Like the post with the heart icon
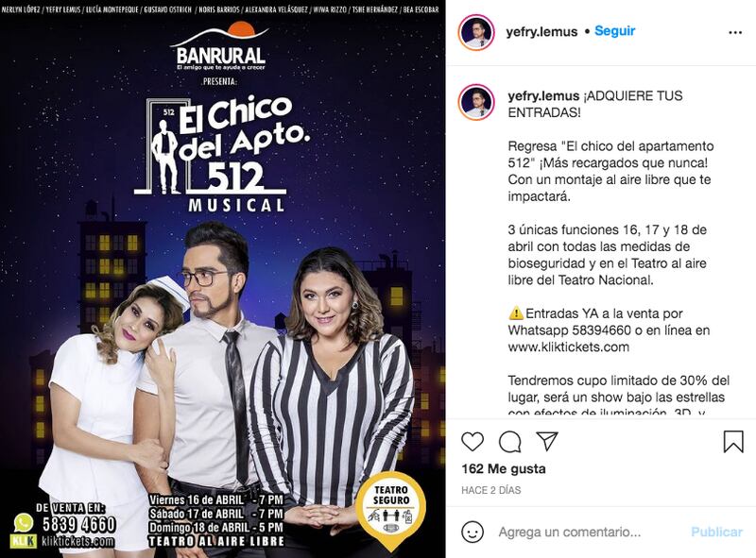Image resolution: width=756 pixels, height=558 pixels. pyautogui.click(x=472, y=441)
